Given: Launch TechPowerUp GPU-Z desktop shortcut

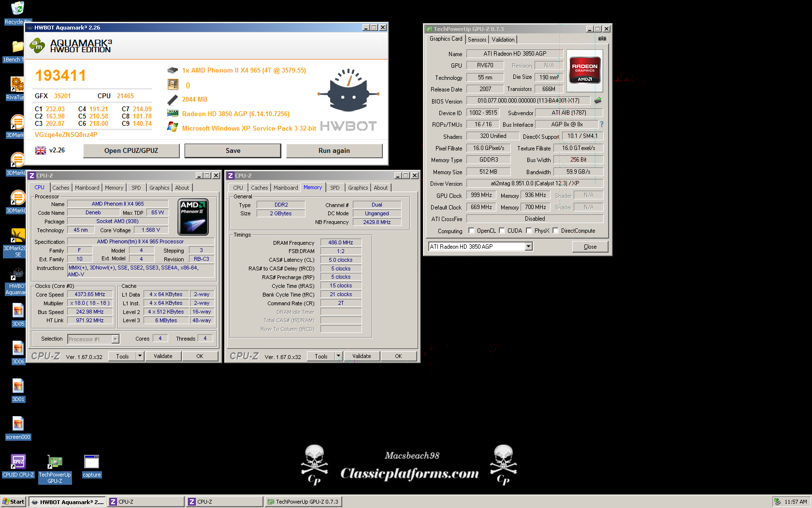Looking at the screenshot, I should point(55,462).
